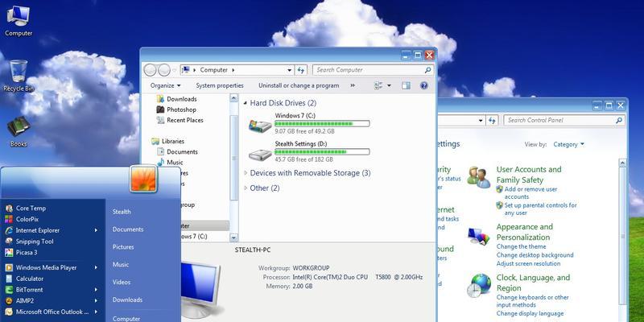Viewport: 644px width, 322px height.
Task: Expand AIMP2 jump list arrow
Action: 96,300
